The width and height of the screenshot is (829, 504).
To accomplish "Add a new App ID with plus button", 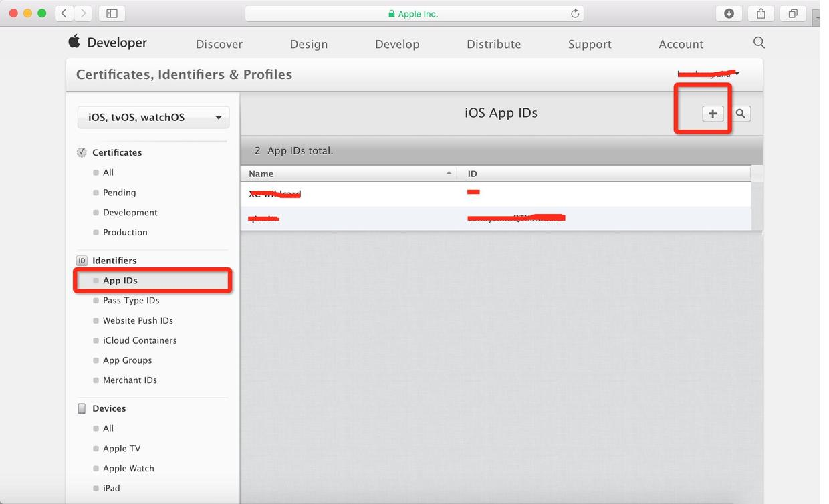I will click(x=713, y=114).
